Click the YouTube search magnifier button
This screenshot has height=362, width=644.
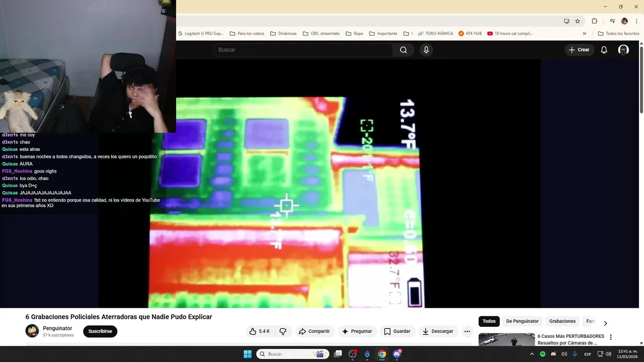(x=404, y=50)
